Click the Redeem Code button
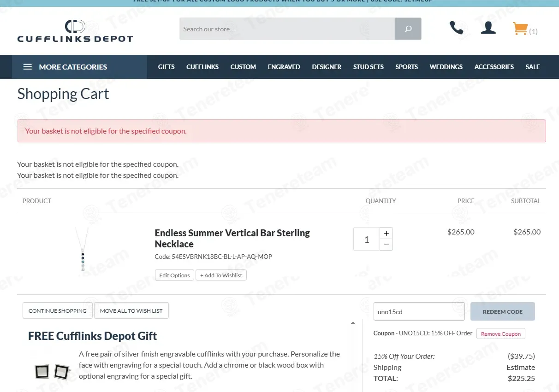This screenshot has width=559, height=392. (x=502, y=311)
